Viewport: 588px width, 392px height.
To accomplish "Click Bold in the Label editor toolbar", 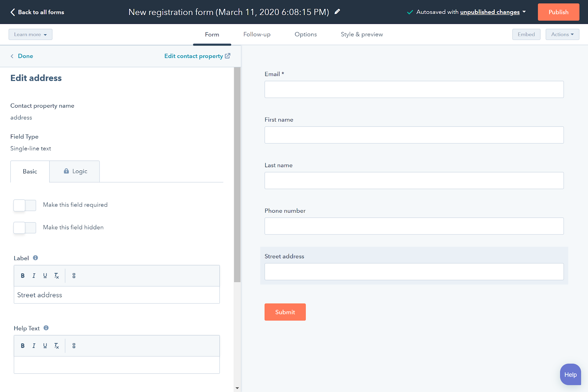I will [23, 276].
